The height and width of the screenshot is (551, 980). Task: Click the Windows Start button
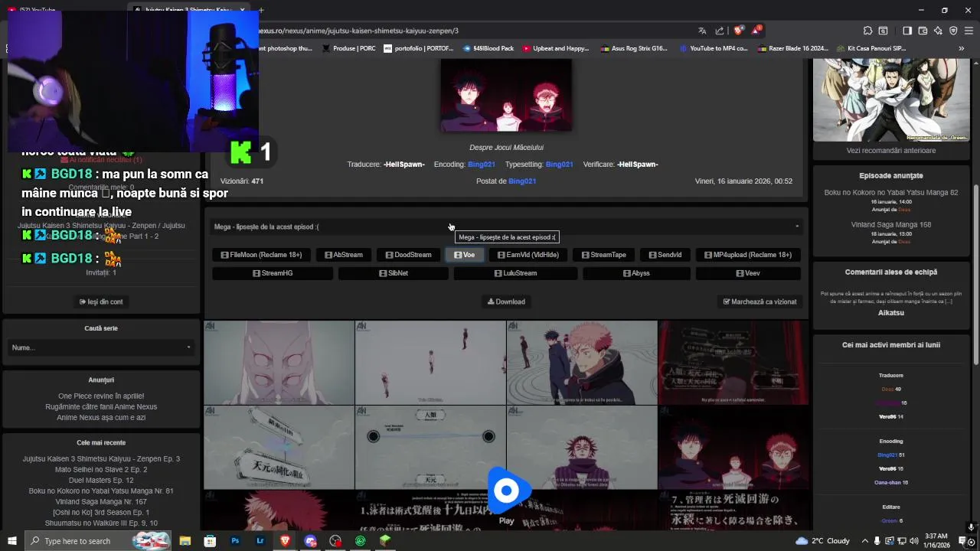click(x=12, y=541)
